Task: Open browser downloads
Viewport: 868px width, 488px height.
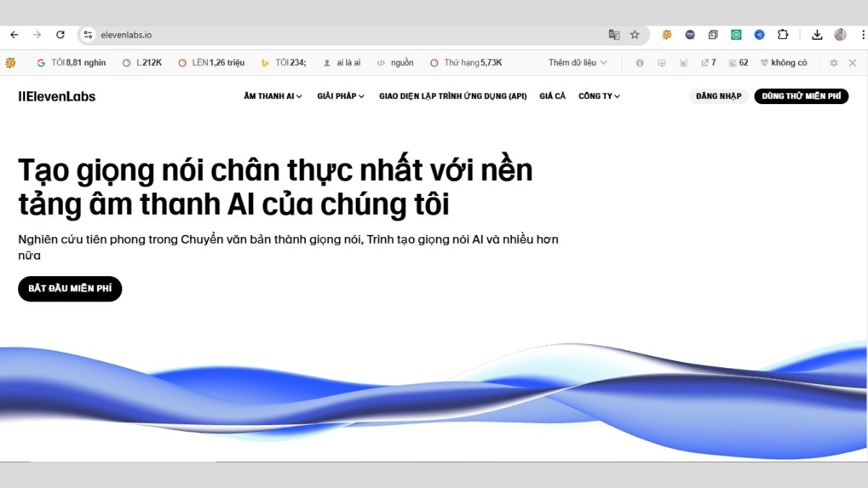Action: click(817, 35)
